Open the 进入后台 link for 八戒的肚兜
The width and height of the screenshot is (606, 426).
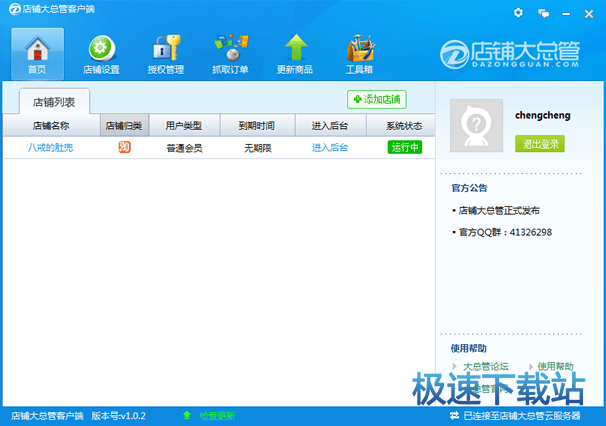pyautogui.click(x=330, y=147)
